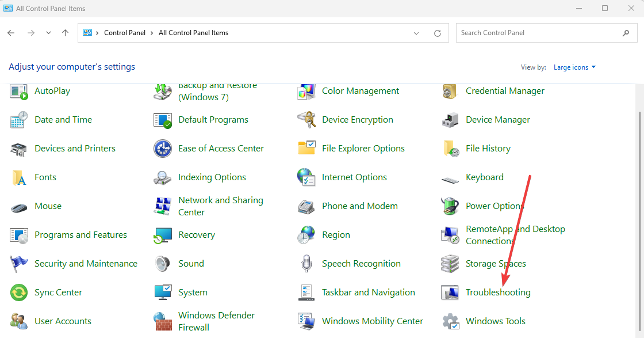Open Taskbar and Navigation icon
The image size is (644, 338).
pyautogui.click(x=306, y=293)
